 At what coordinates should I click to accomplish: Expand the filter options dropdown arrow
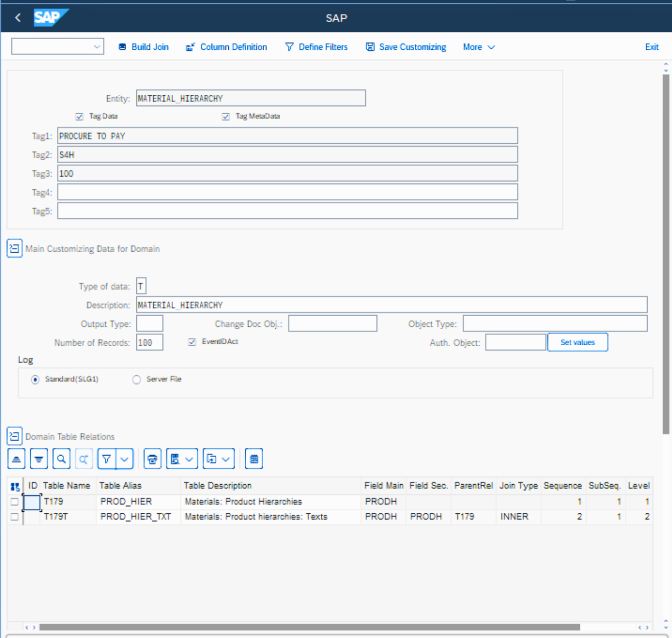[x=125, y=459]
